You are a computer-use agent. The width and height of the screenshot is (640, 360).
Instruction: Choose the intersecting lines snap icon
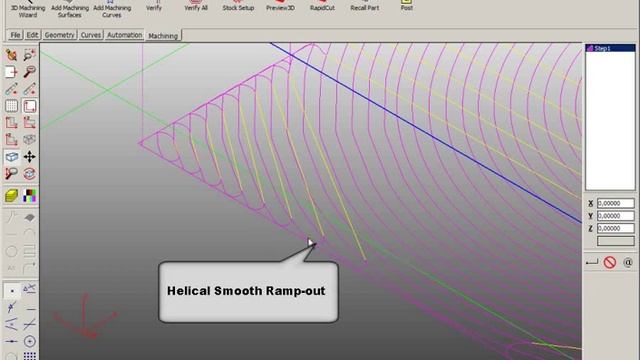click(x=29, y=324)
